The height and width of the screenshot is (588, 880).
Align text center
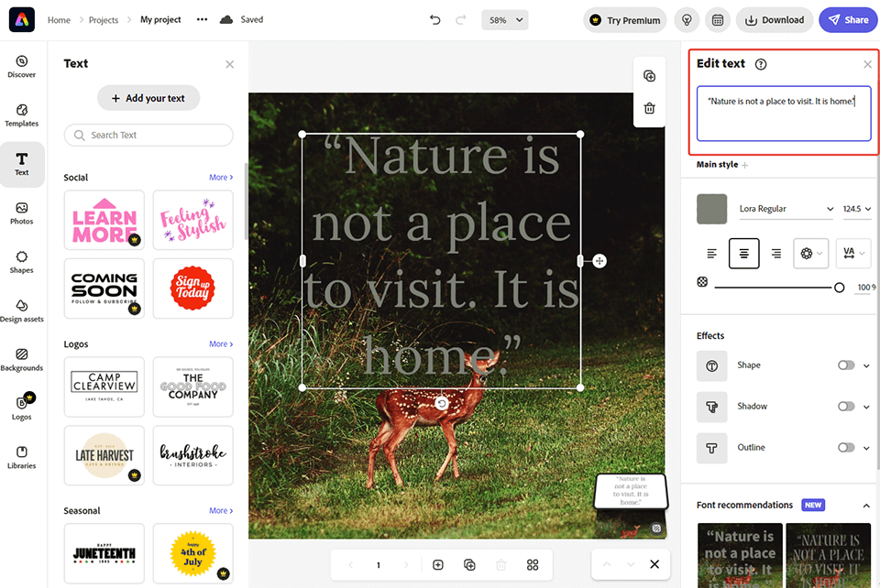(743, 254)
